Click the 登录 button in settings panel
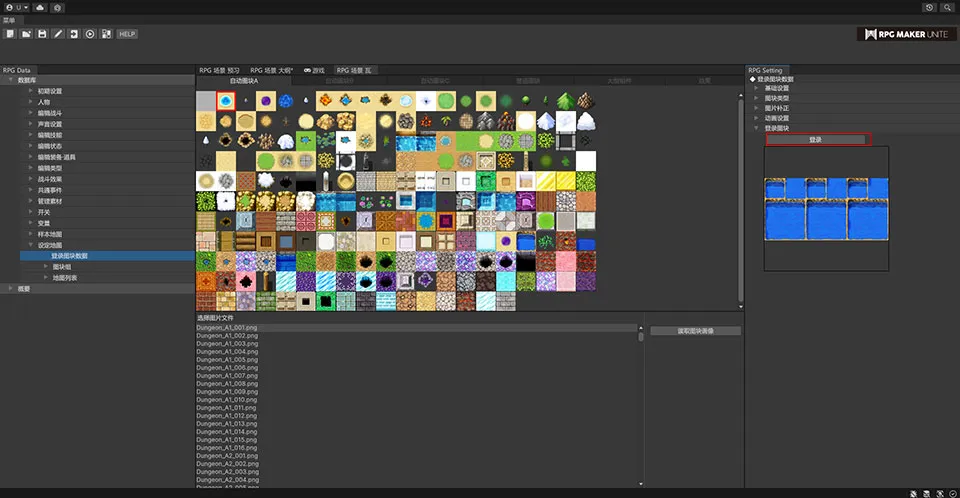The height and width of the screenshot is (498, 960). [x=816, y=139]
